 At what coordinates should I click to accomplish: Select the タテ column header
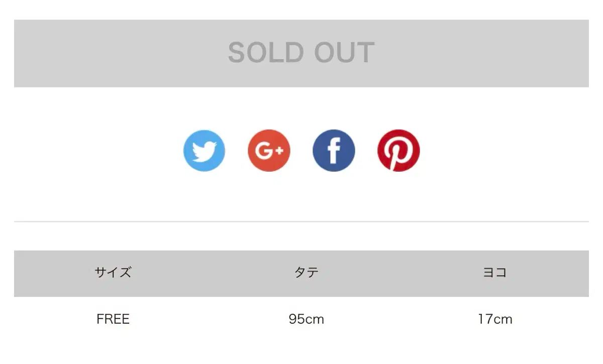tap(306, 273)
